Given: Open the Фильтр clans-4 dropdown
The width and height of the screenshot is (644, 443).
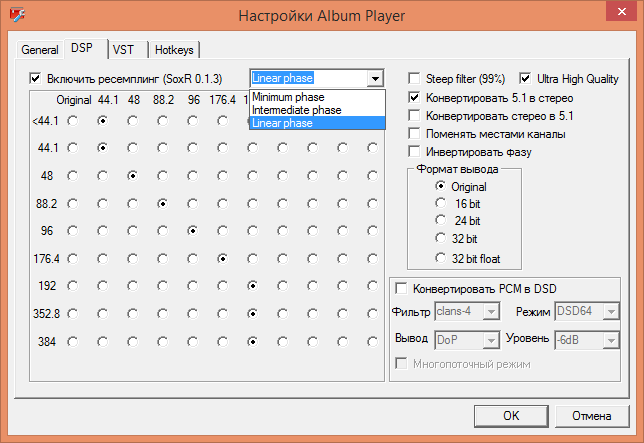Looking at the screenshot, I should pyautogui.click(x=491, y=312).
